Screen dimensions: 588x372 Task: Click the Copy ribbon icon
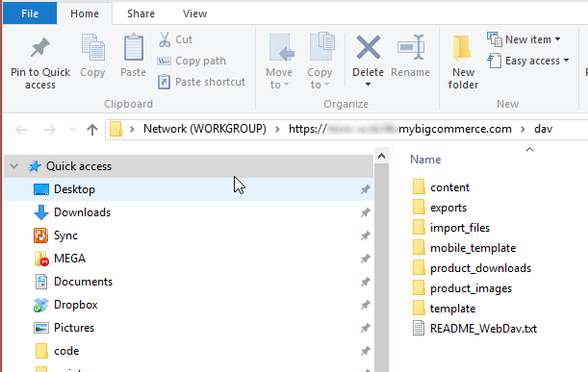92,47
